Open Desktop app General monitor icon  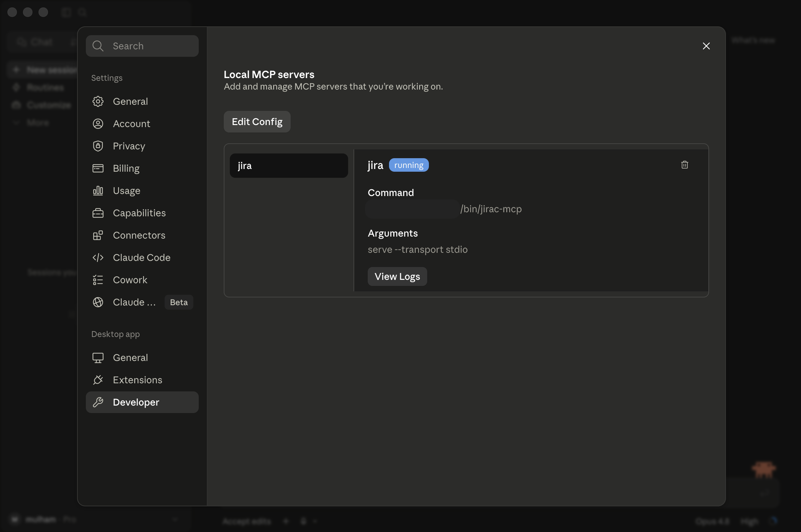tap(98, 358)
